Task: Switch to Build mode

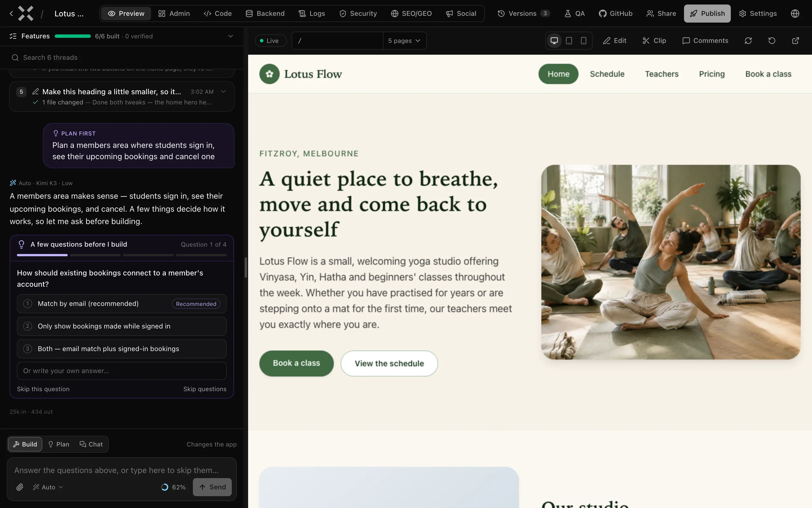Action: pos(25,444)
